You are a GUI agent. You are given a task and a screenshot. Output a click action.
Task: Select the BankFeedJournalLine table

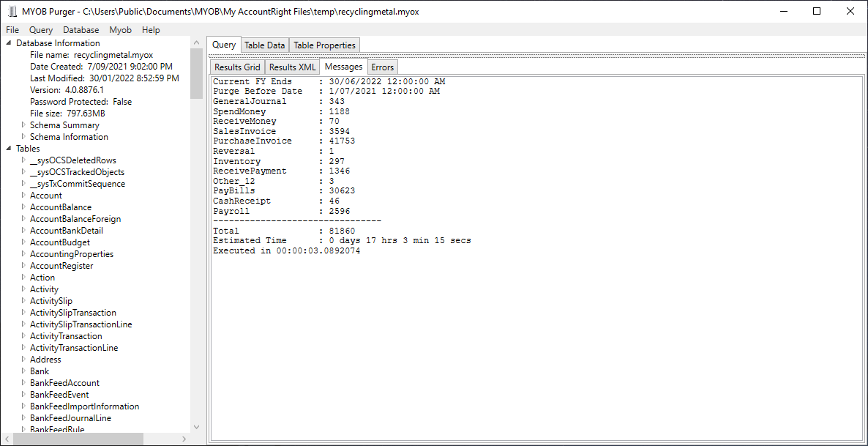pos(70,418)
